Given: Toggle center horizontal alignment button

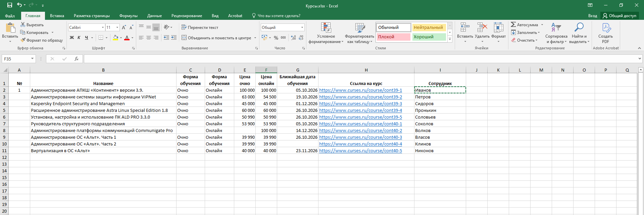Looking at the screenshot, I should coord(148,38).
